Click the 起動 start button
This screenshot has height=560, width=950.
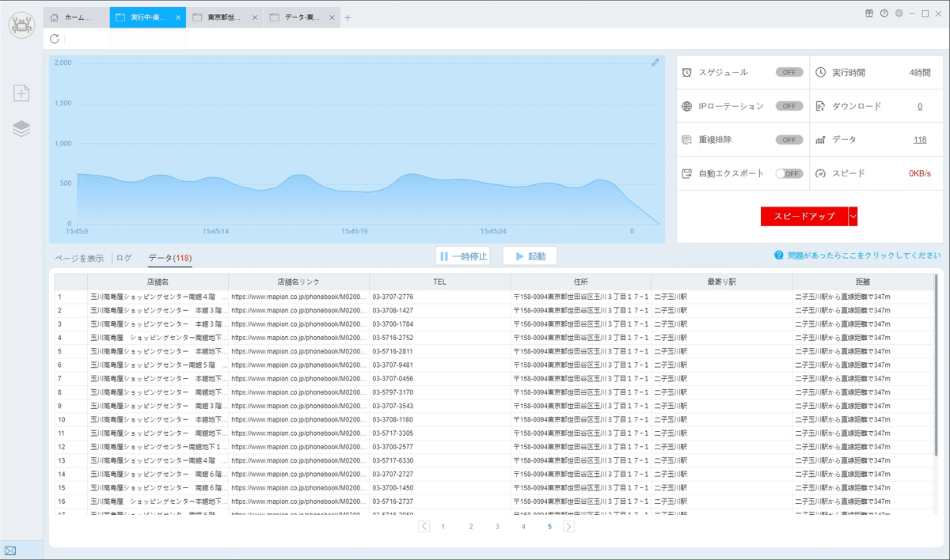click(x=530, y=256)
